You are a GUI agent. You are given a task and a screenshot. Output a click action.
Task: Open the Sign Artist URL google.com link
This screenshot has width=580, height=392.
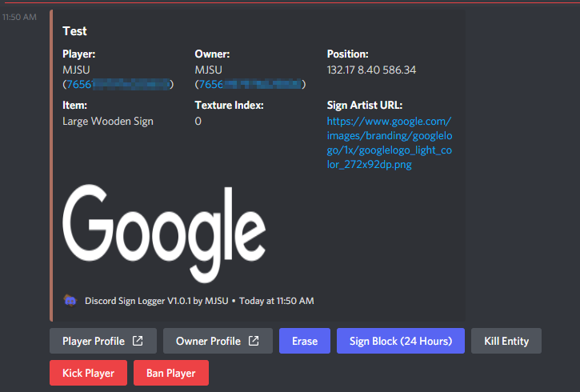(x=389, y=142)
